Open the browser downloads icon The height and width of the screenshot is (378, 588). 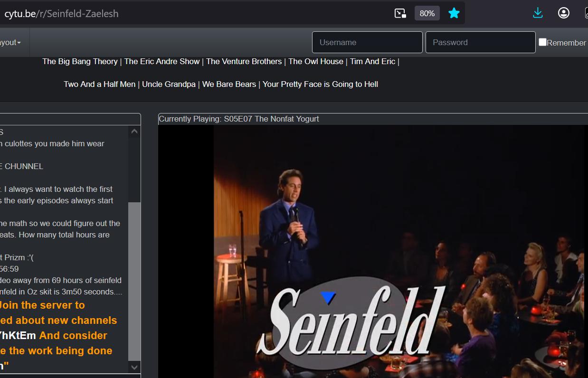coord(538,13)
